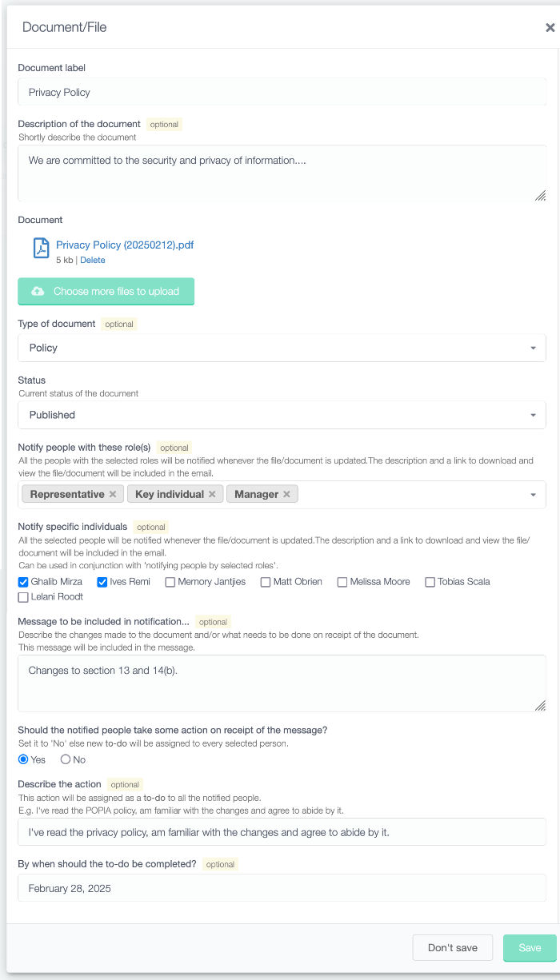Delete the uploaded PDF file
This screenshot has height=980, width=560.
point(93,261)
